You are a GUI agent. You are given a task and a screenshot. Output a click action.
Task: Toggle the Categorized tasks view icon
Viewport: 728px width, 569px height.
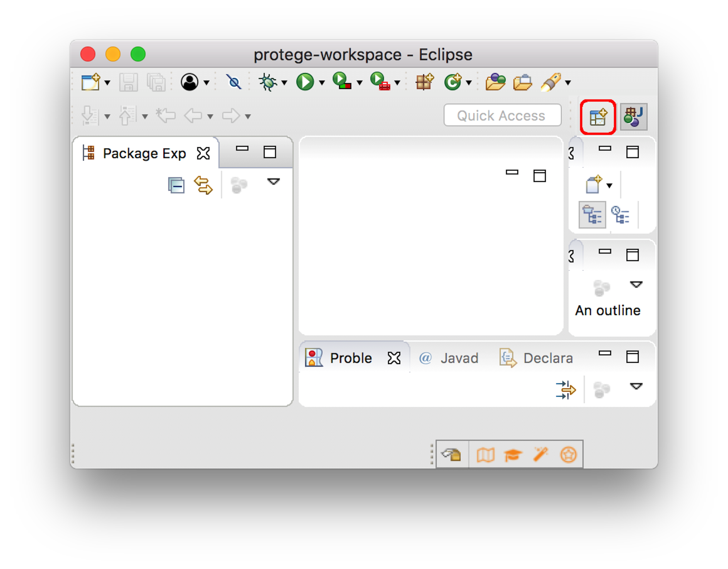click(x=592, y=215)
